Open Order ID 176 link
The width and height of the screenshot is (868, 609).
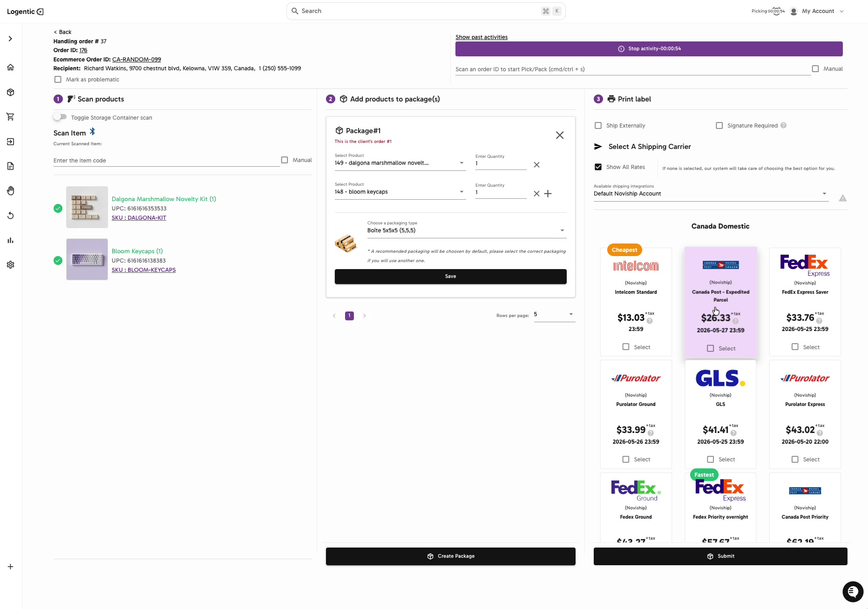pyautogui.click(x=83, y=50)
